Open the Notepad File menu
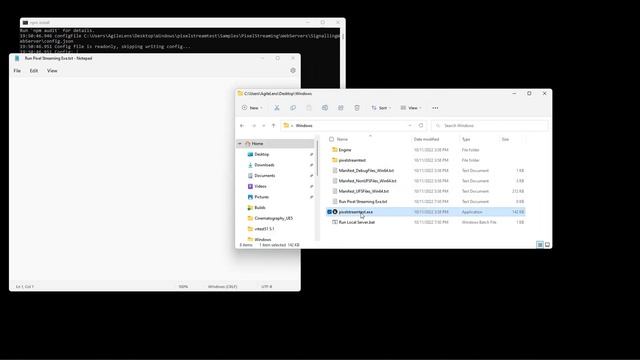The width and height of the screenshot is (640, 360). click(17, 71)
